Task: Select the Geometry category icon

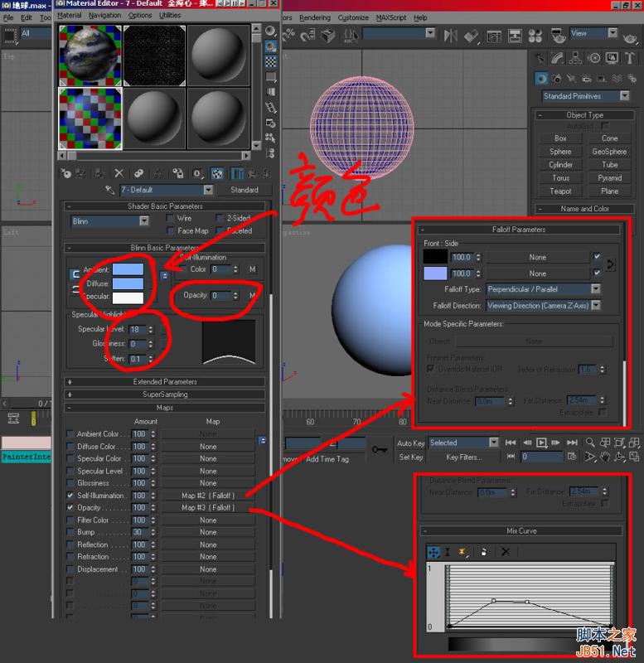Action: (541, 79)
